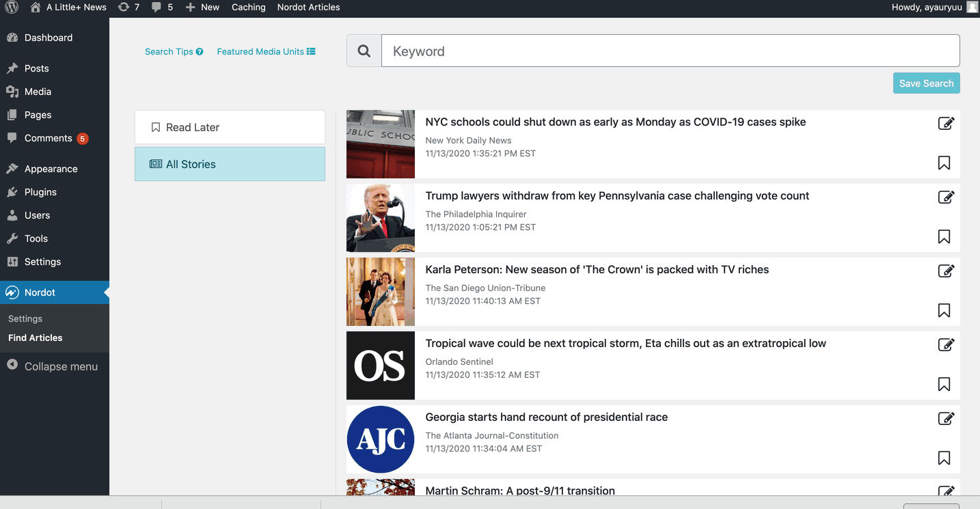980x509 pixels.
Task: Open NYC schools story thumbnail
Action: coord(381,144)
